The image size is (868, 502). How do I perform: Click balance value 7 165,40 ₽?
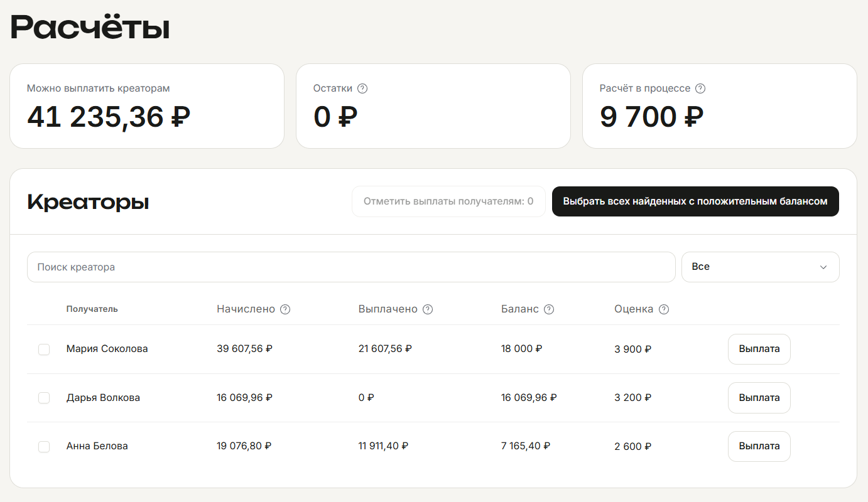coord(526,446)
